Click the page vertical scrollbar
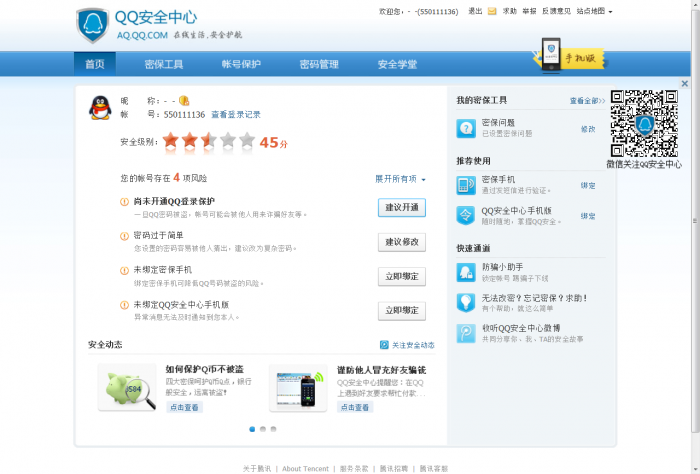Image resolution: width=700 pixels, height=474 pixels. click(x=695, y=221)
